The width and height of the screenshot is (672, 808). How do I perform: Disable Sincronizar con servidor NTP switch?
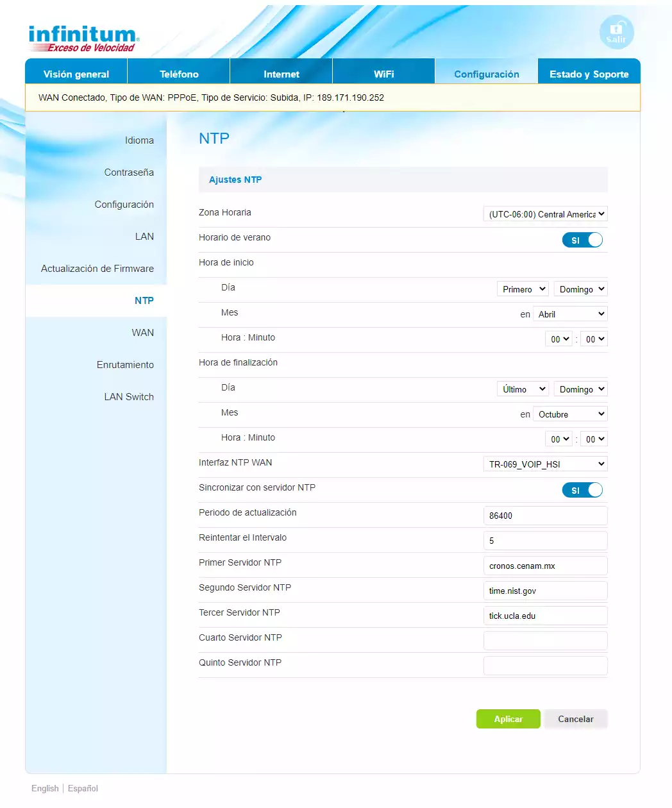[x=582, y=490]
